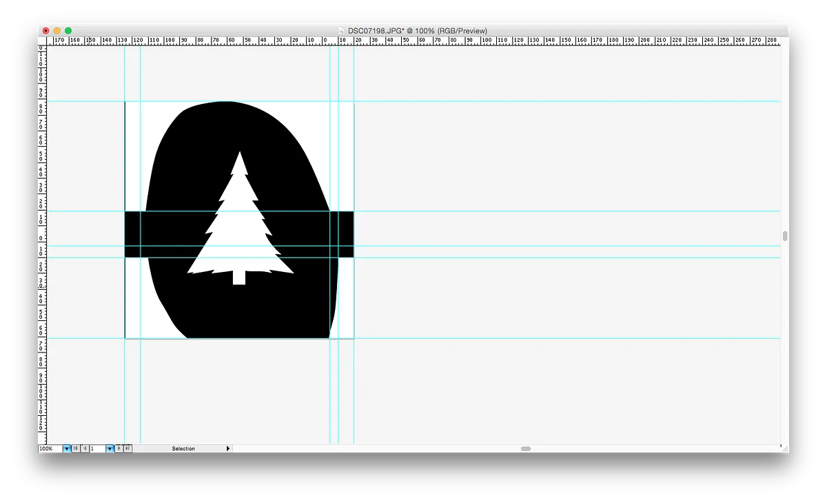Click the Last artboard navigation button
The width and height of the screenshot is (827, 504).
click(x=127, y=448)
